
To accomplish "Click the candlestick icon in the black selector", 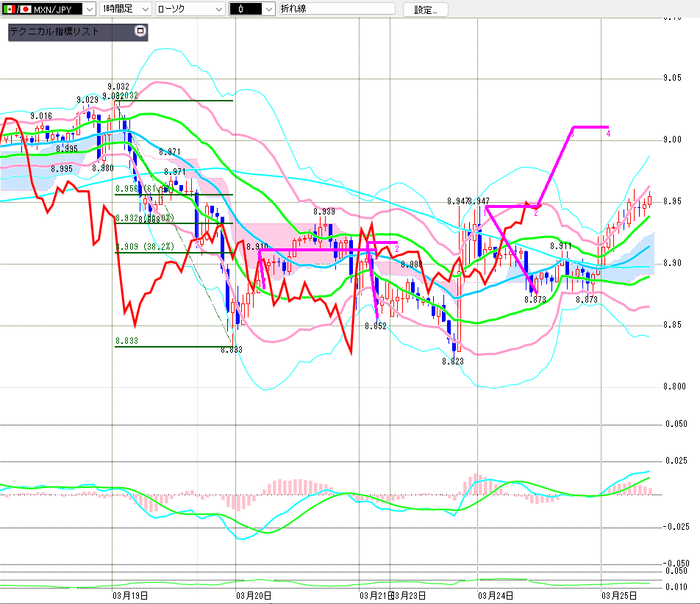I will point(242,9).
